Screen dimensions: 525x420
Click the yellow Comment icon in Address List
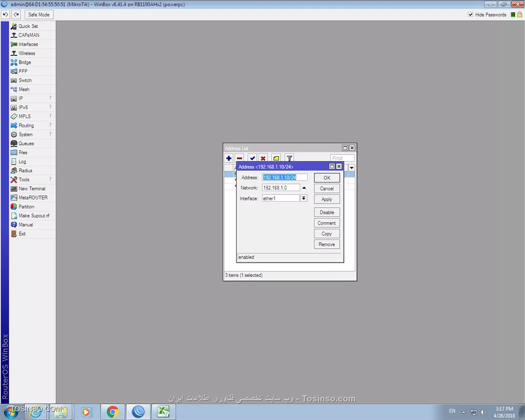click(x=276, y=158)
